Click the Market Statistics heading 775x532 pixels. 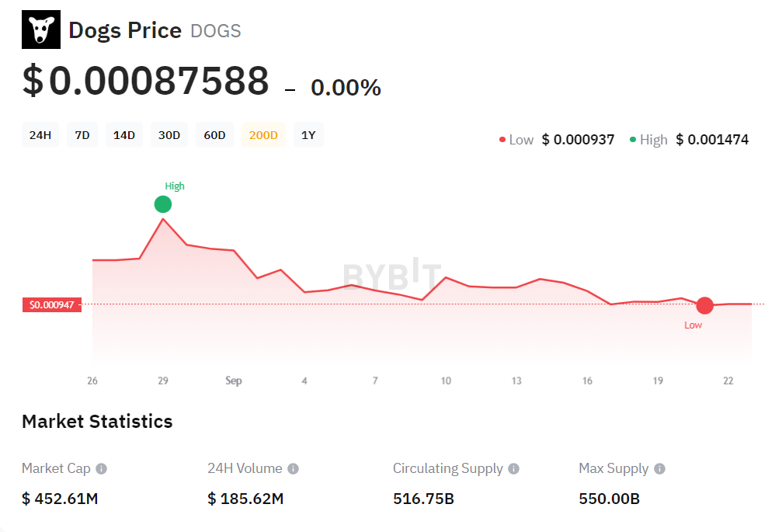click(x=97, y=421)
